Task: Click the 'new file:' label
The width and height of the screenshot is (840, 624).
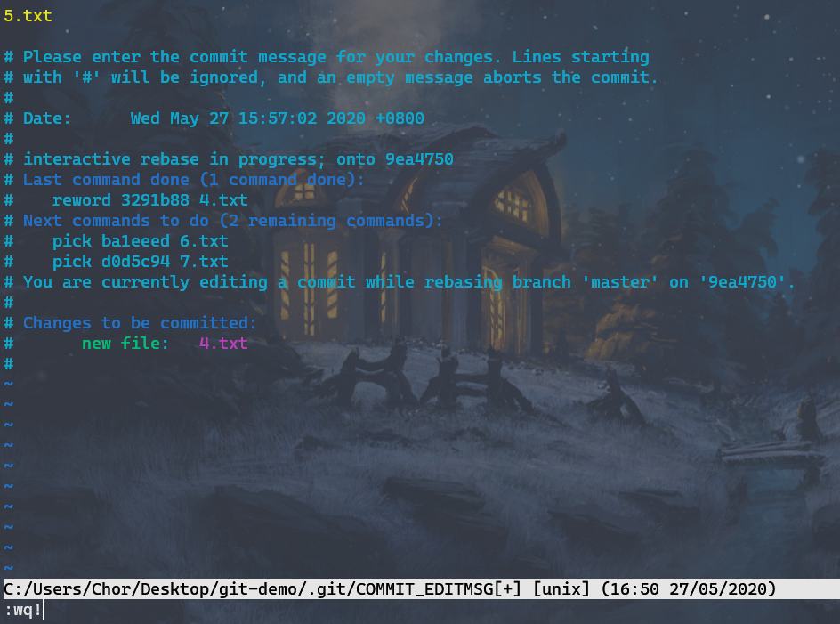Action: point(125,343)
